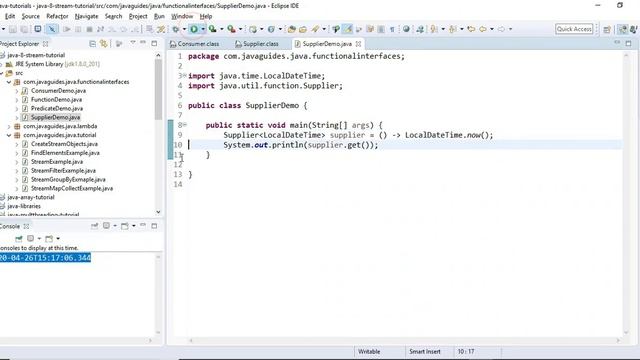The width and height of the screenshot is (640, 360).
Task: Launch Debug with the bug icon
Action: coord(176,29)
